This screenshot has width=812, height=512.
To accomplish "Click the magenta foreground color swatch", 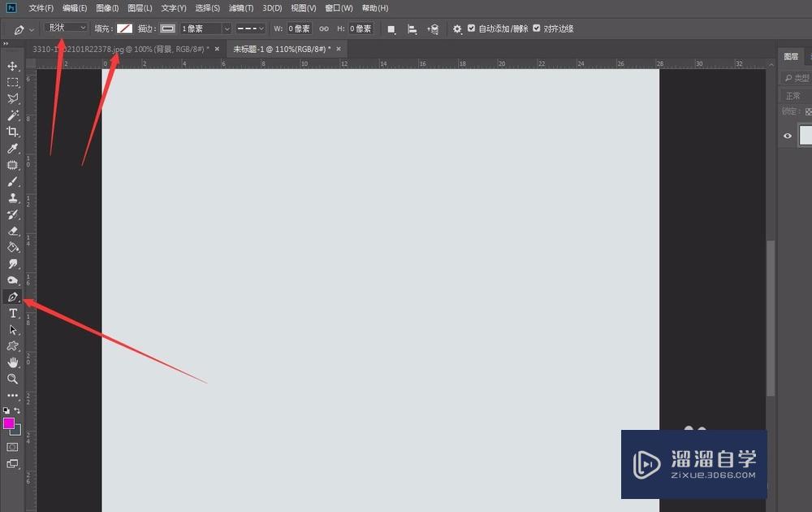I will coord(9,424).
